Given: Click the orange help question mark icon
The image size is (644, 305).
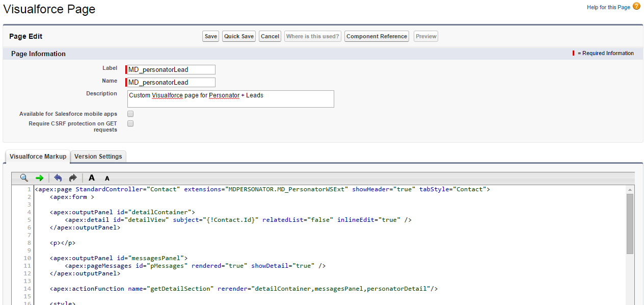Looking at the screenshot, I should pos(636,7).
